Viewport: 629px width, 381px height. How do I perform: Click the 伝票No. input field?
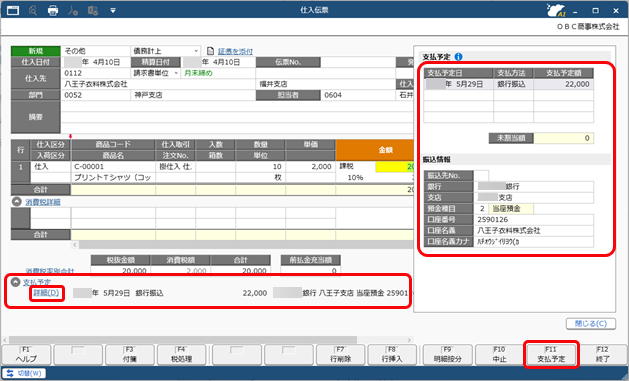358,62
